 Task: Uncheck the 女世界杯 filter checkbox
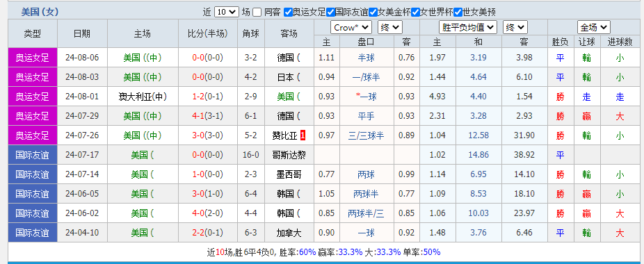point(416,13)
